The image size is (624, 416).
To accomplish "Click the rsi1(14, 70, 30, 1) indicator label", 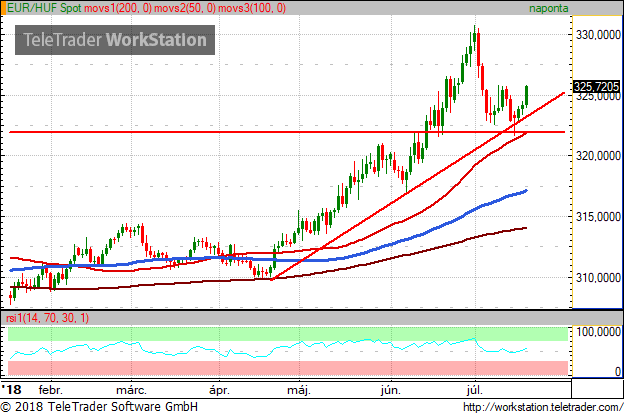I will (x=48, y=318).
